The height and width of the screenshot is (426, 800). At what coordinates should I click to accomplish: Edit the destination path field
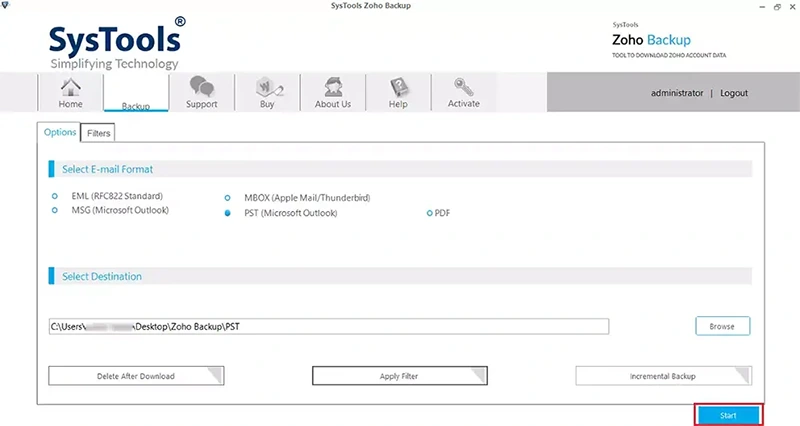329,327
